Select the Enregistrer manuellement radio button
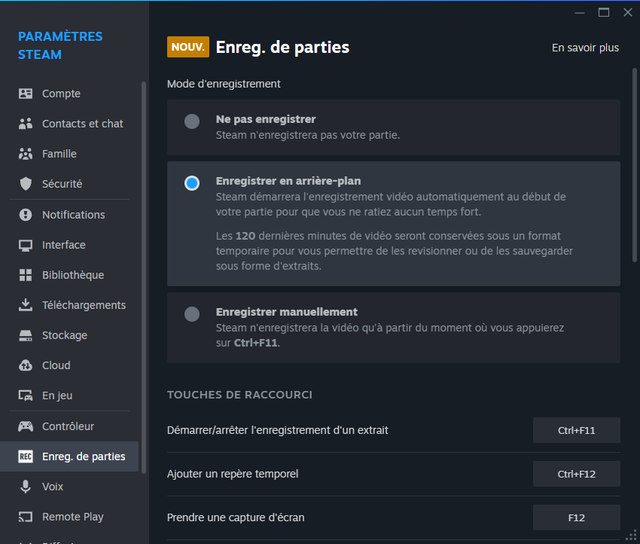The height and width of the screenshot is (544, 640). coord(192,314)
